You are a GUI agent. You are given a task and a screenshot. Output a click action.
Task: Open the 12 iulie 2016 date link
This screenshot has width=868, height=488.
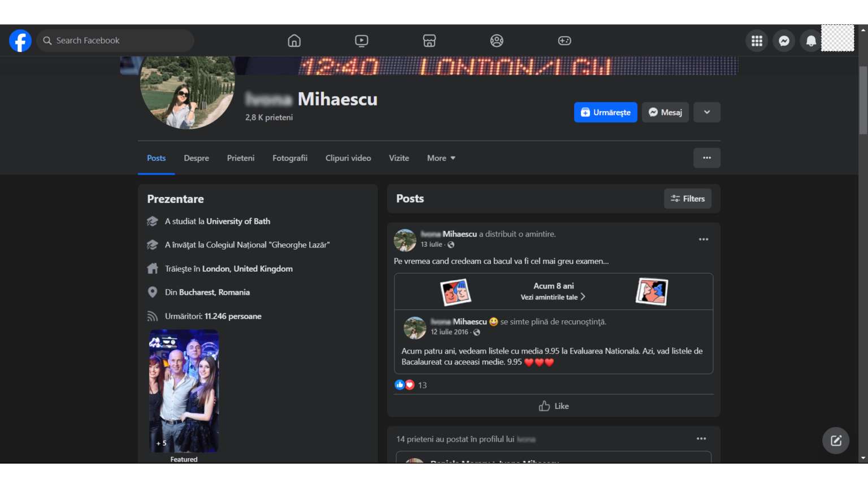tap(449, 332)
